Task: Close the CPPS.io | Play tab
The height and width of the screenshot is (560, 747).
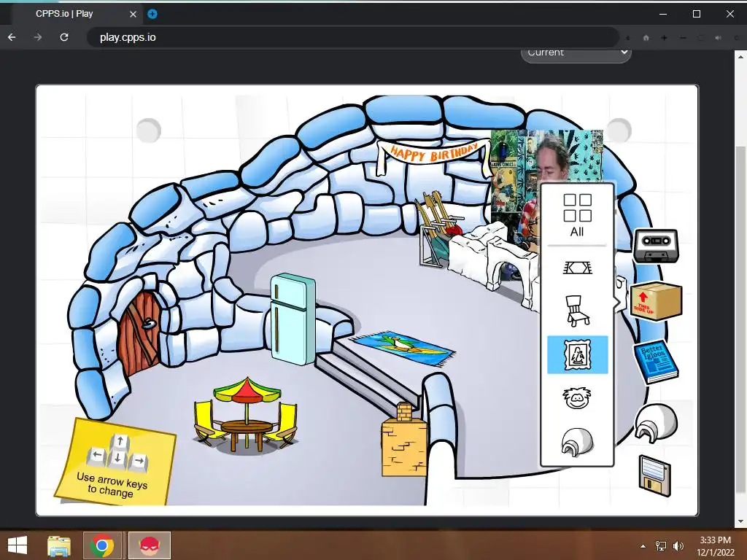Action: [133, 14]
